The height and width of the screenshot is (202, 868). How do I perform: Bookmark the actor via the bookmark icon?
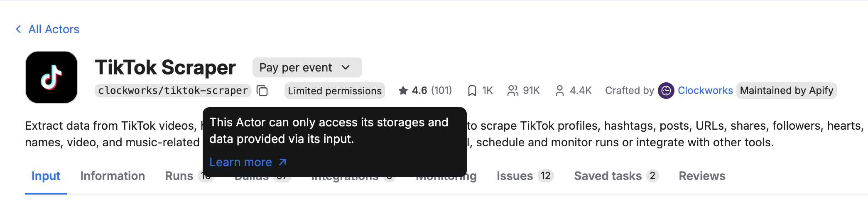pos(472,91)
